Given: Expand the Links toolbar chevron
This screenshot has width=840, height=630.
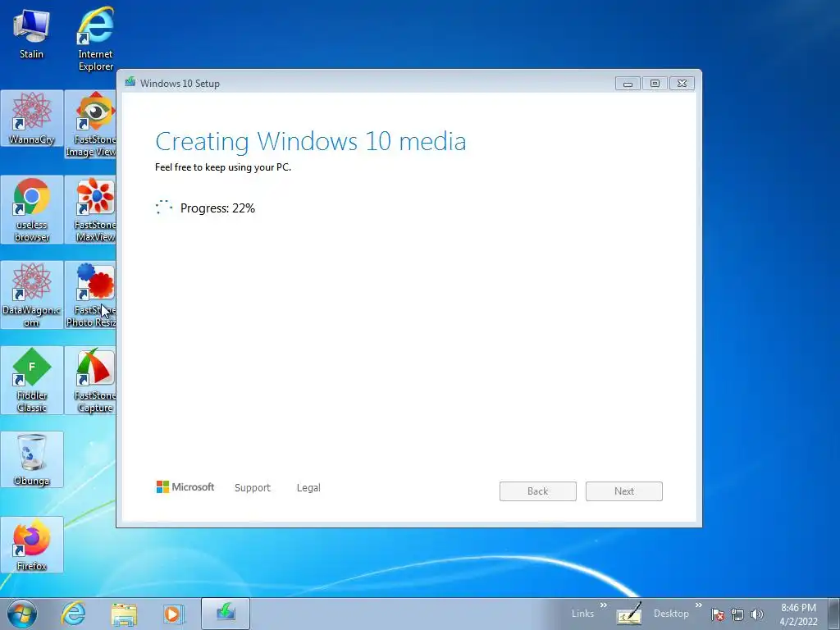Looking at the screenshot, I should tap(604, 605).
